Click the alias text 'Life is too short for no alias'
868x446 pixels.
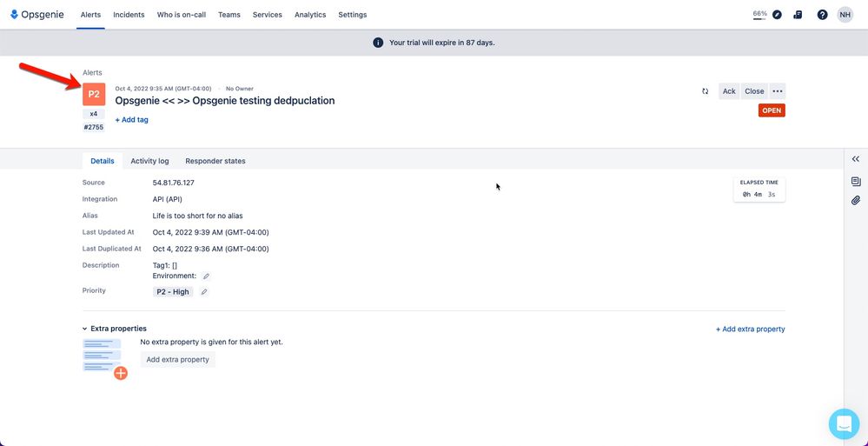[197, 216]
